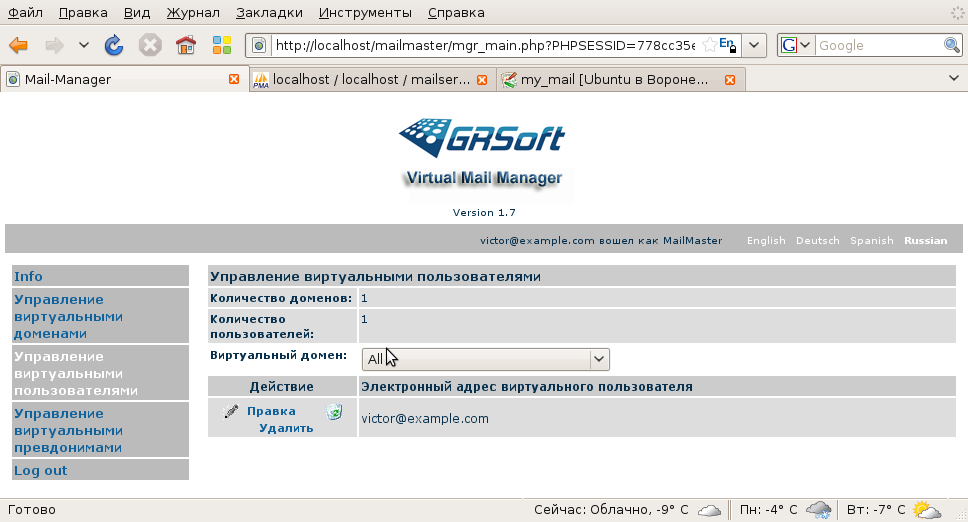Click Правка link for victor@example.com

(271, 411)
